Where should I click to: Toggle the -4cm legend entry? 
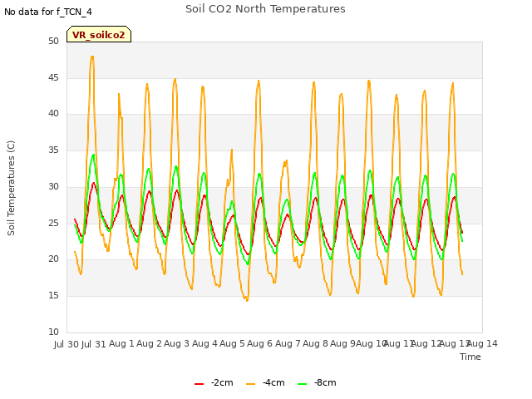coord(265,382)
